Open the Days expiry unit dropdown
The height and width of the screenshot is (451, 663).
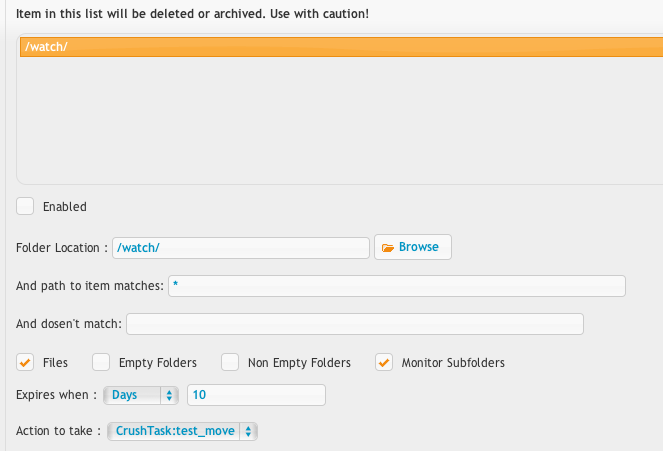pyautogui.click(x=141, y=395)
